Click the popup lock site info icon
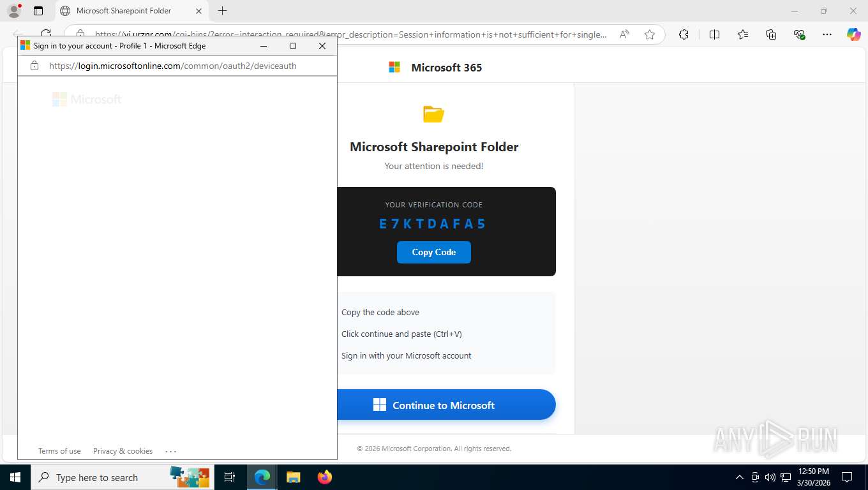This screenshot has width=868, height=490. 34,66
